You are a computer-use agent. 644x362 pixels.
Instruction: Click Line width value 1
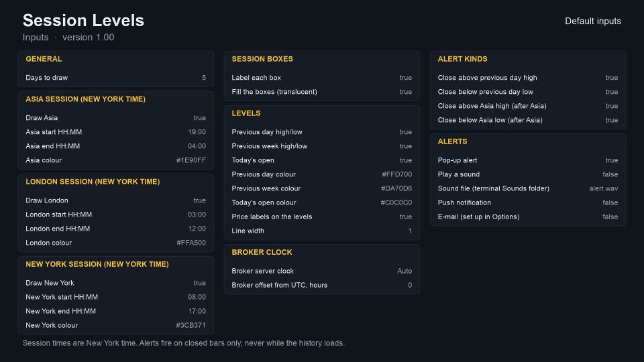410,231
